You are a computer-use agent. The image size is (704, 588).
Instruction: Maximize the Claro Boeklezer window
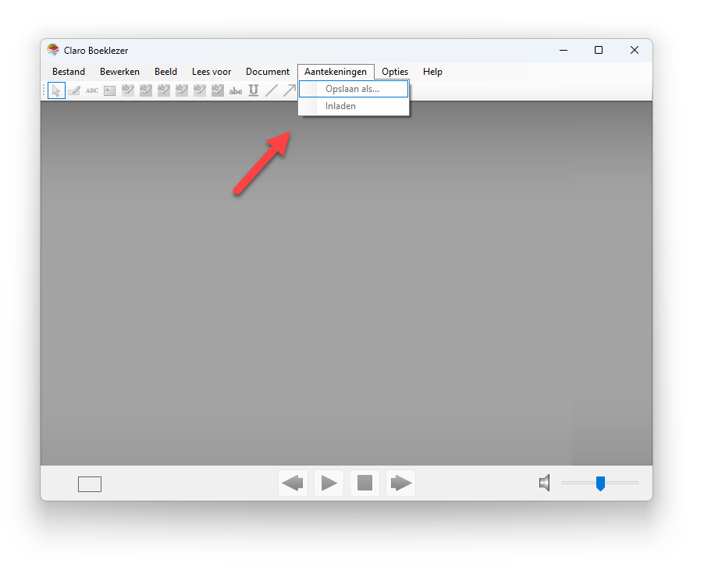pyautogui.click(x=599, y=50)
